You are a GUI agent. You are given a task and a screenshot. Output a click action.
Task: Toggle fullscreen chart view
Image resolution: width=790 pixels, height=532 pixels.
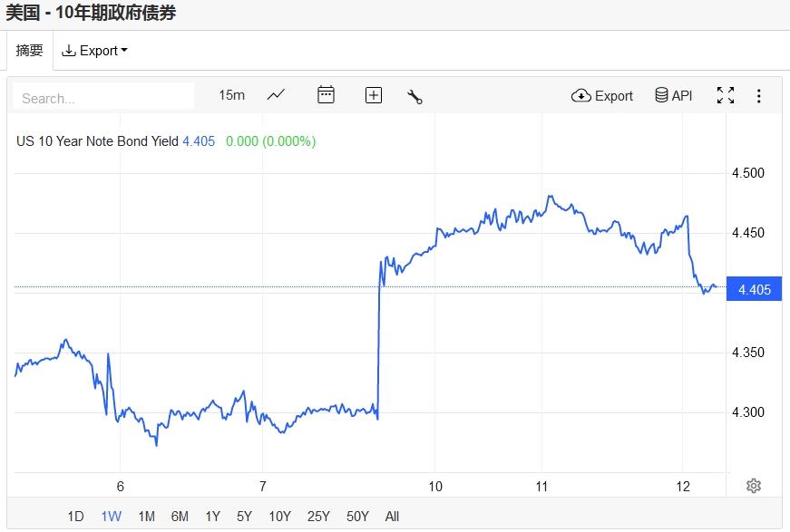[726, 95]
